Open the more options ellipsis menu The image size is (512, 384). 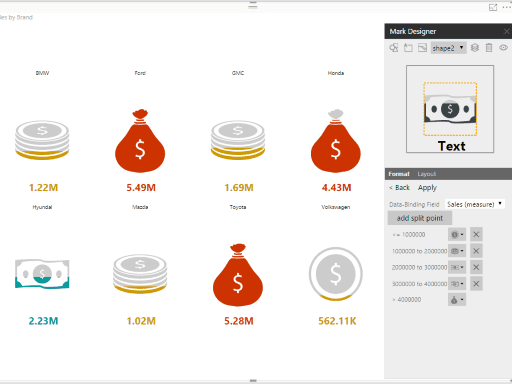(x=507, y=7)
